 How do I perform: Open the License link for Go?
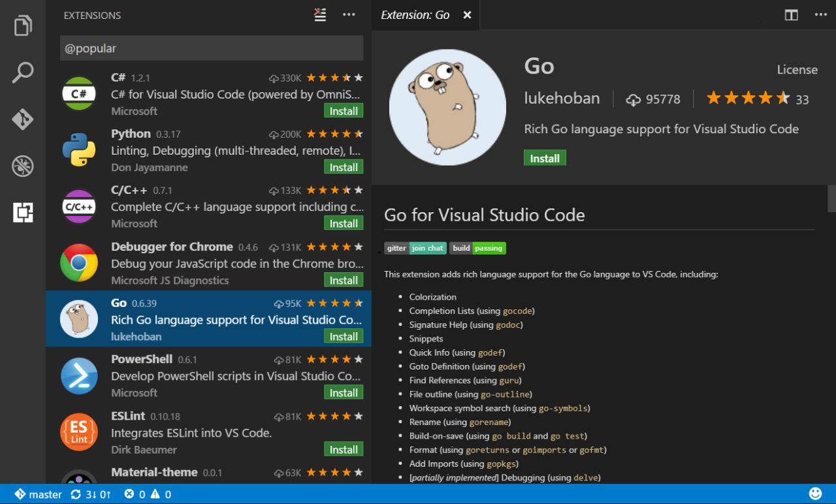coord(797,70)
